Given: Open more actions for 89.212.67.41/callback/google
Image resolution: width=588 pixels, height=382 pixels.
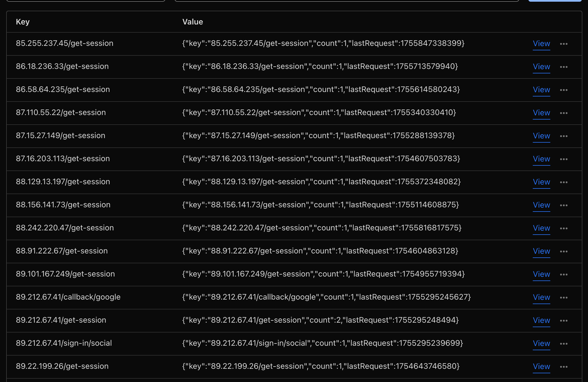Looking at the screenshot, I should click(564, 298).
